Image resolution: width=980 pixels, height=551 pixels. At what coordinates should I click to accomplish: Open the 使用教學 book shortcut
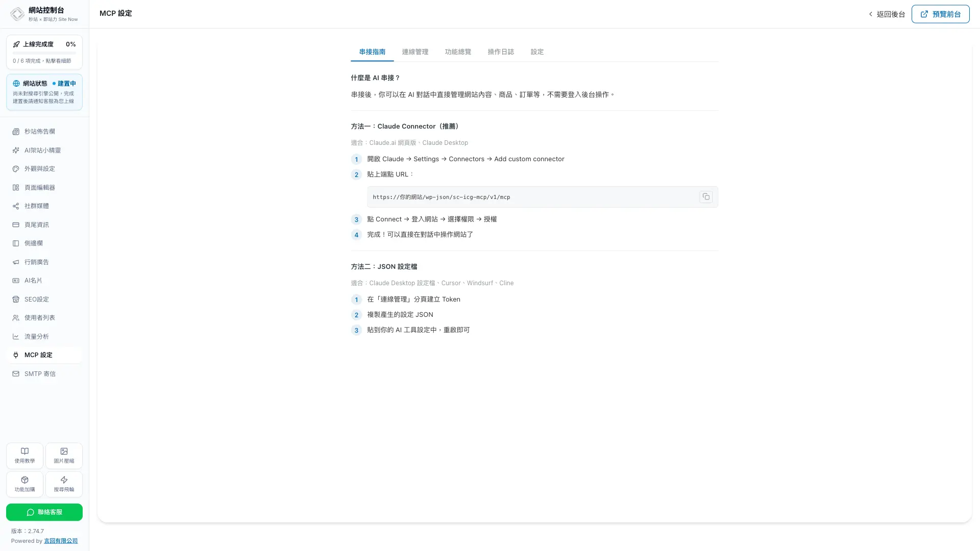pos(24,456)
